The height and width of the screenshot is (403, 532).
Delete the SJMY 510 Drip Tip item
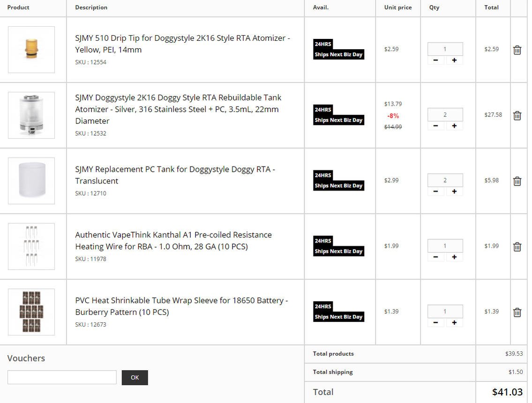(x=517, y=50)
